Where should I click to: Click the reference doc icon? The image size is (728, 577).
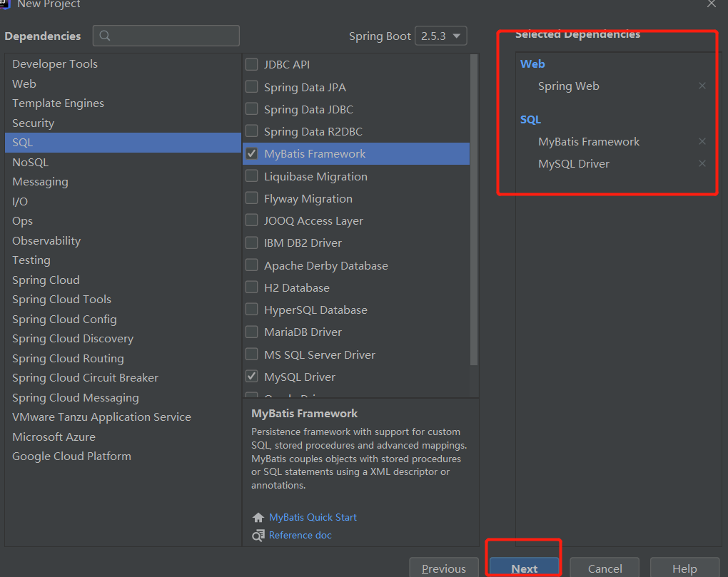pyautogui.click(x=258, y=535)
